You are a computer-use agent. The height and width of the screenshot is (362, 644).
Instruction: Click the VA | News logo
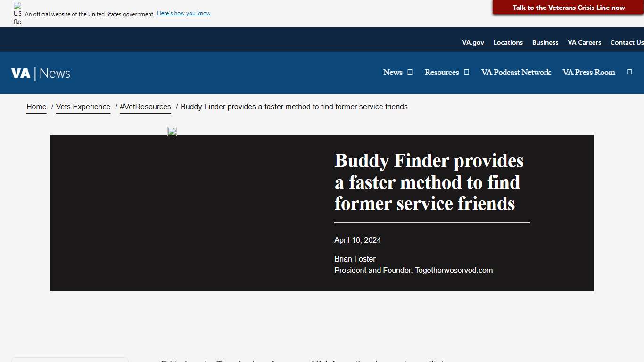coord(41,73)
